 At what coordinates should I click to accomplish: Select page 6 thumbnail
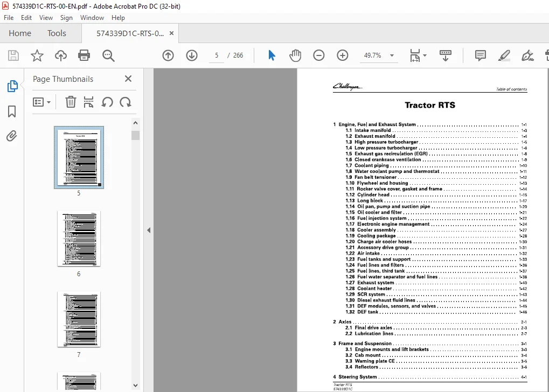click(x=79, y=239)
